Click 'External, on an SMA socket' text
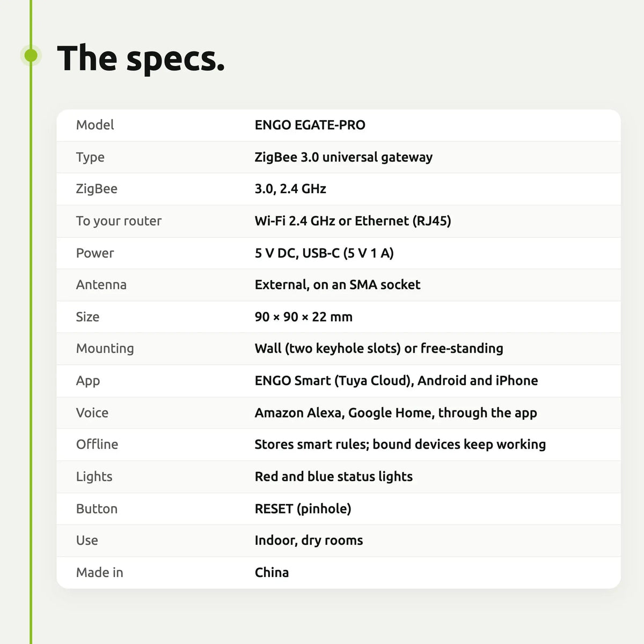The height and width of the screenshot is (644, 644). click(337, 285)
